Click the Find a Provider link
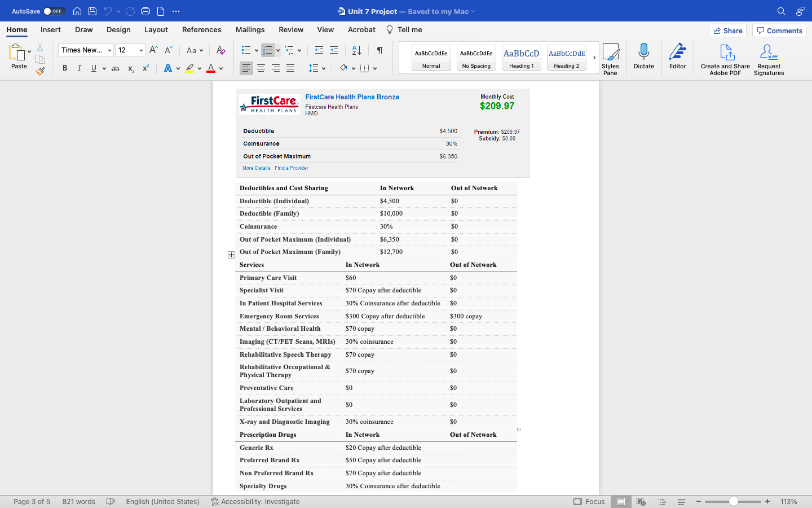The height and width of the screenshot is (508, 812). (x=292, y=168)
